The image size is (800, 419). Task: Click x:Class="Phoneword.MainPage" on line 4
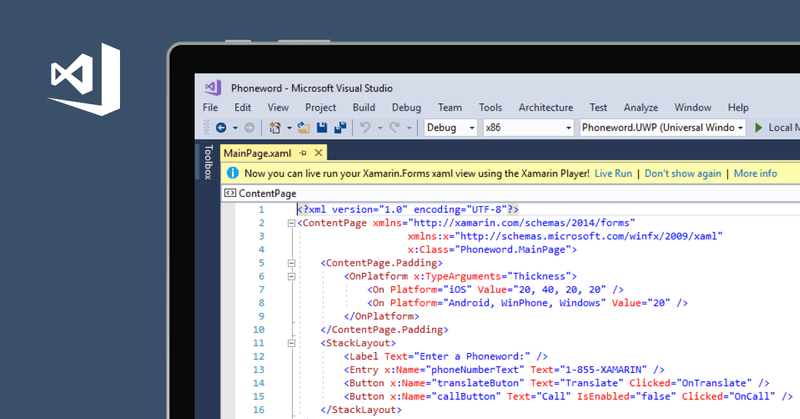click(492, 250)
